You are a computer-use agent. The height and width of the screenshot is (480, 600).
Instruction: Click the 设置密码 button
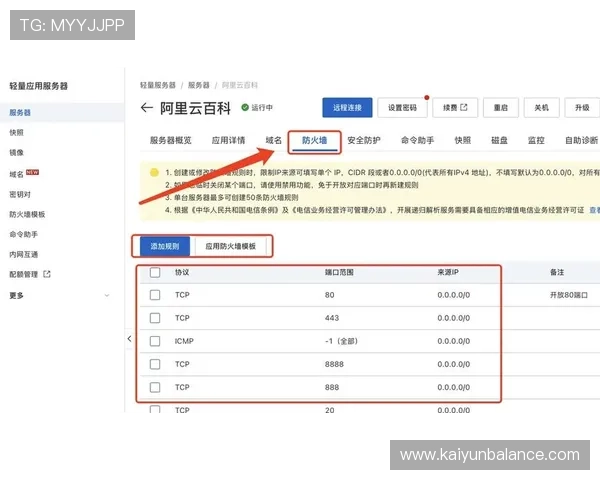pos(402,108)
